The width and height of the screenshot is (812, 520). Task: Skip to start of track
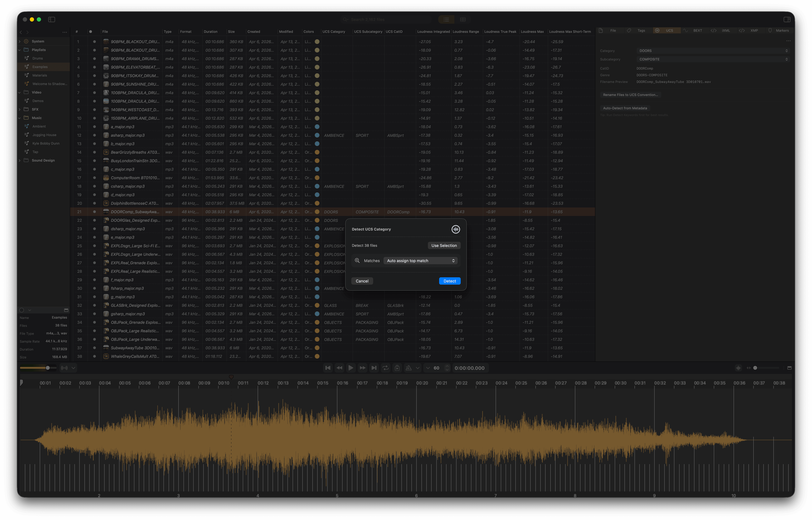click(328, 368)
